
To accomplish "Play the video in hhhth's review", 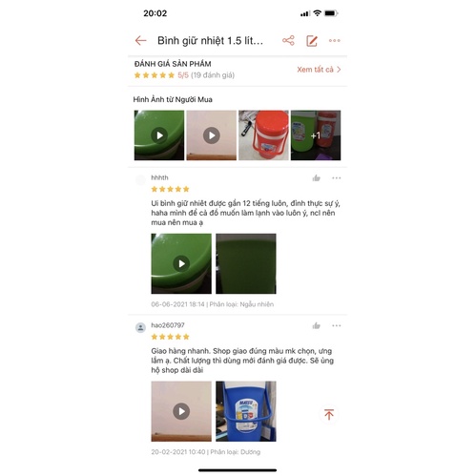I will 181,263.
